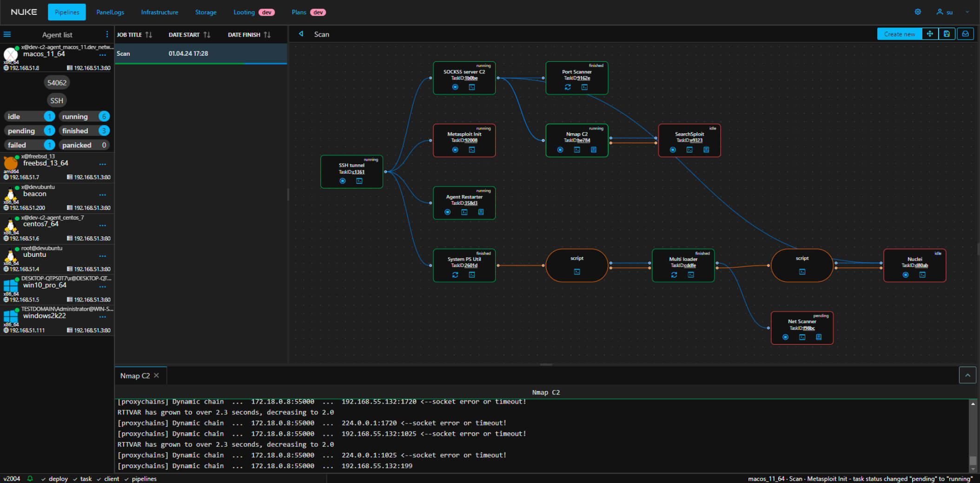Click the save pipeline floppy icon
Viewport: 980px width, 483px height.
[947, 34]
